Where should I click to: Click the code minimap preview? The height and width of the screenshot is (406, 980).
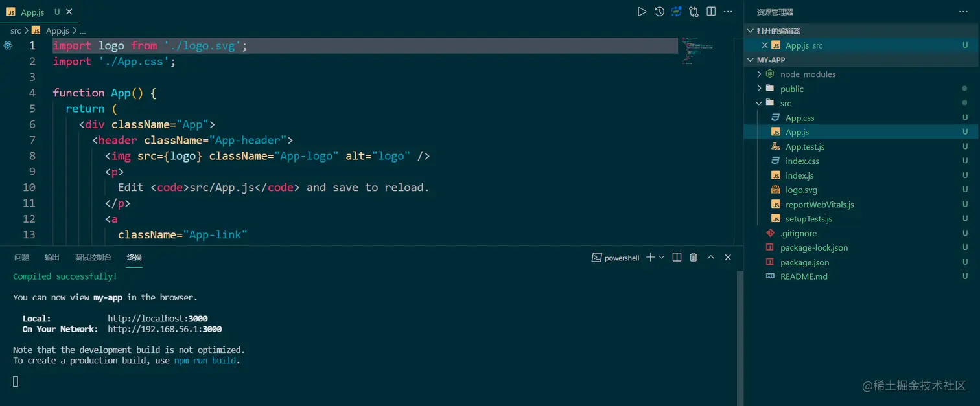(x=697, y=51)
